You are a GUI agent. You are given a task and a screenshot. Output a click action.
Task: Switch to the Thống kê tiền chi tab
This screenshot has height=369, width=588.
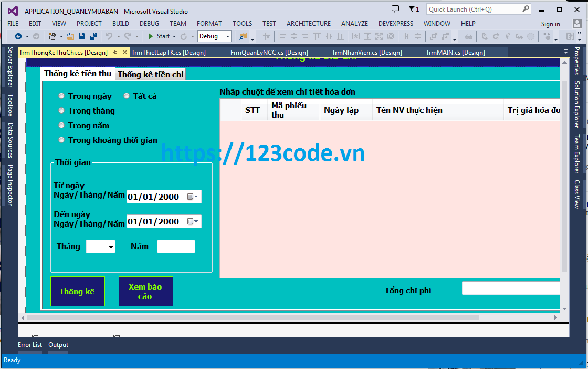[x=150, y=74]
